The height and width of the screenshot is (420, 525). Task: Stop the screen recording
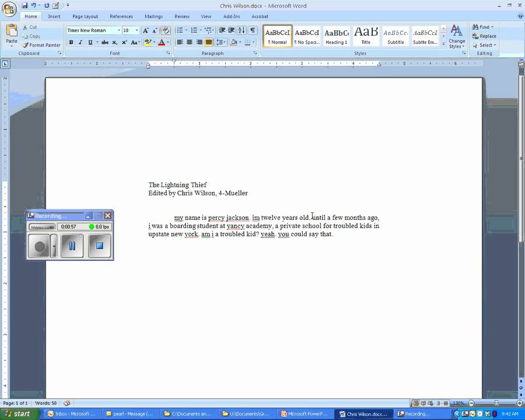point(99,246)
